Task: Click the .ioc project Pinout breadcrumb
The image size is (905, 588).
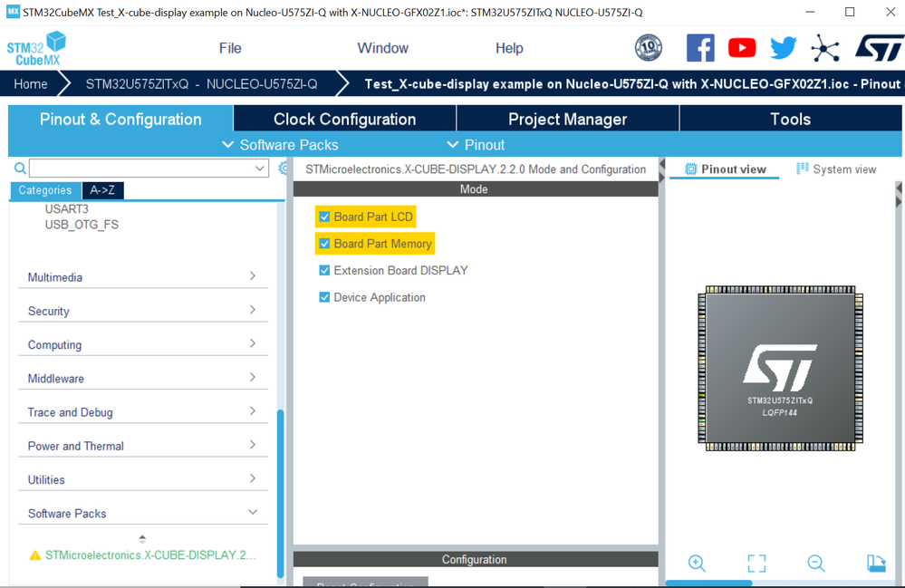Action: 632,83
